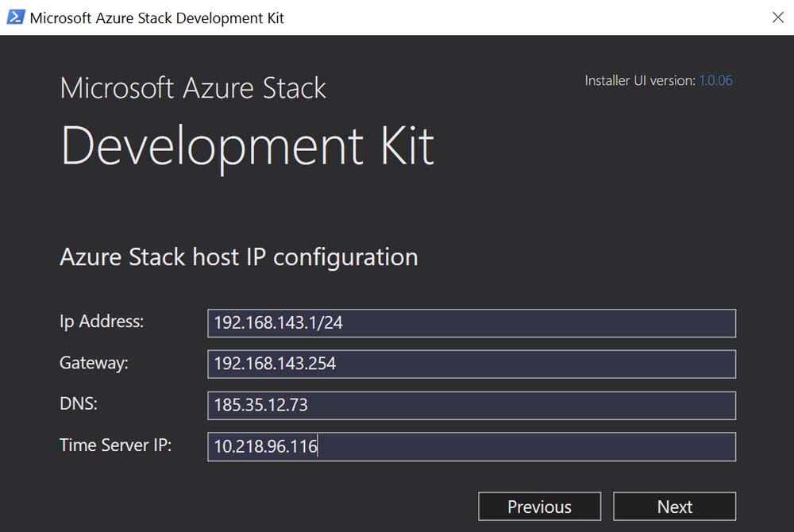Image resolution: width=794 pixels, height=532 pixels.
Task: Close the Azure Stack Development Kit window
Action: click(x=777, y=17)
